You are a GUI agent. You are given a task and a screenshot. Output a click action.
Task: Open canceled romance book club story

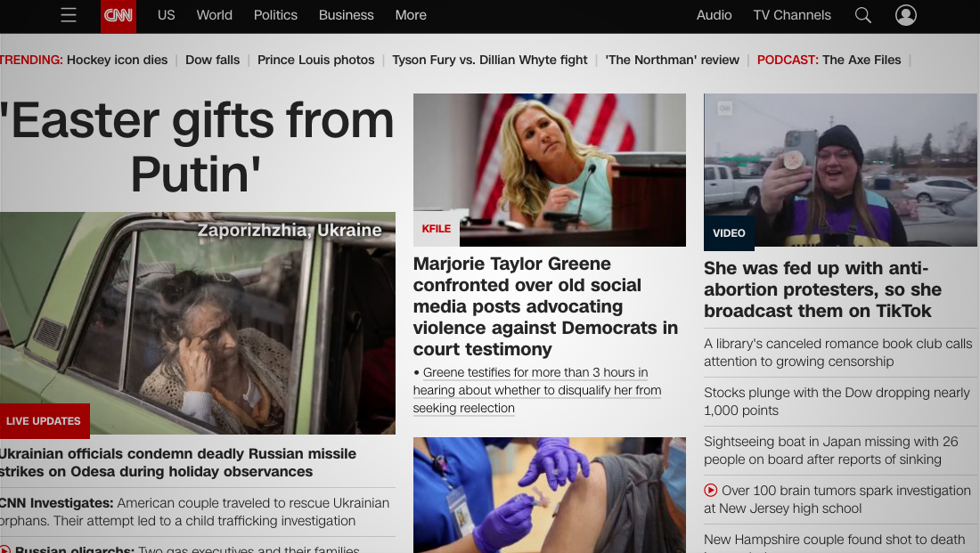click(838, 353)
